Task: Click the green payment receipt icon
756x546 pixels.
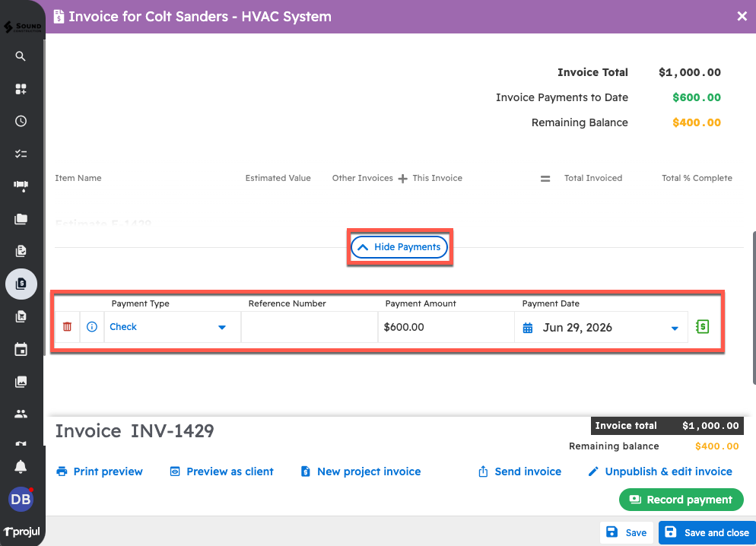Action: click(703, 327)
